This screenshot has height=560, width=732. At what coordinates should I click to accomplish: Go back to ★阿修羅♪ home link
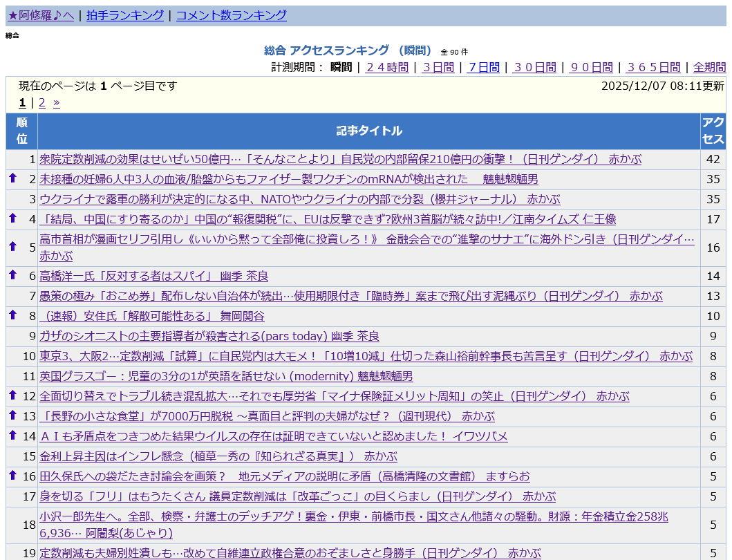click(41, 15)
